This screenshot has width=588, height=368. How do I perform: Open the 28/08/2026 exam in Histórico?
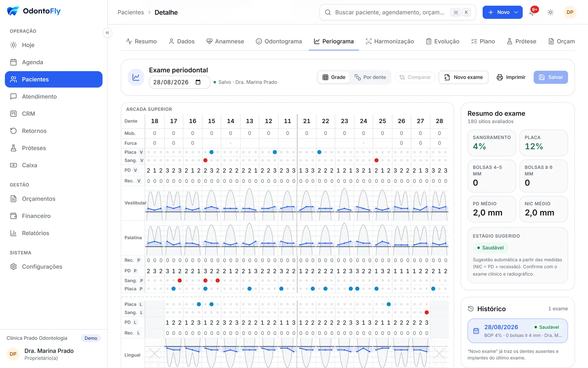(518, 331)
